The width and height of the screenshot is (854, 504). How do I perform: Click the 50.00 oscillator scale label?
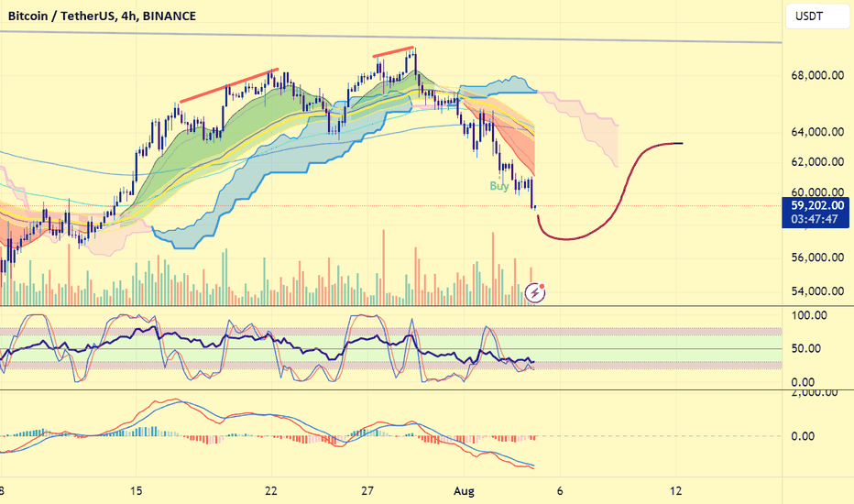[805, 348]
